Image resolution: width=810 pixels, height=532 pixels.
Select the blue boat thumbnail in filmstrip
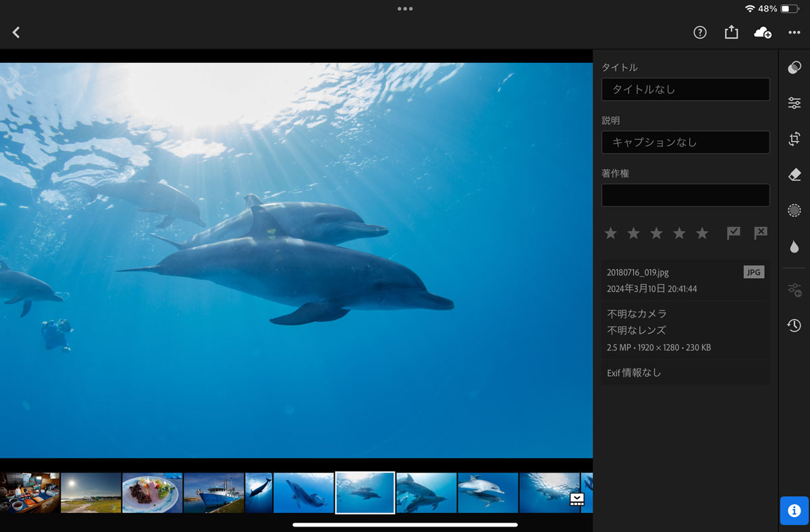click(213, 493)
